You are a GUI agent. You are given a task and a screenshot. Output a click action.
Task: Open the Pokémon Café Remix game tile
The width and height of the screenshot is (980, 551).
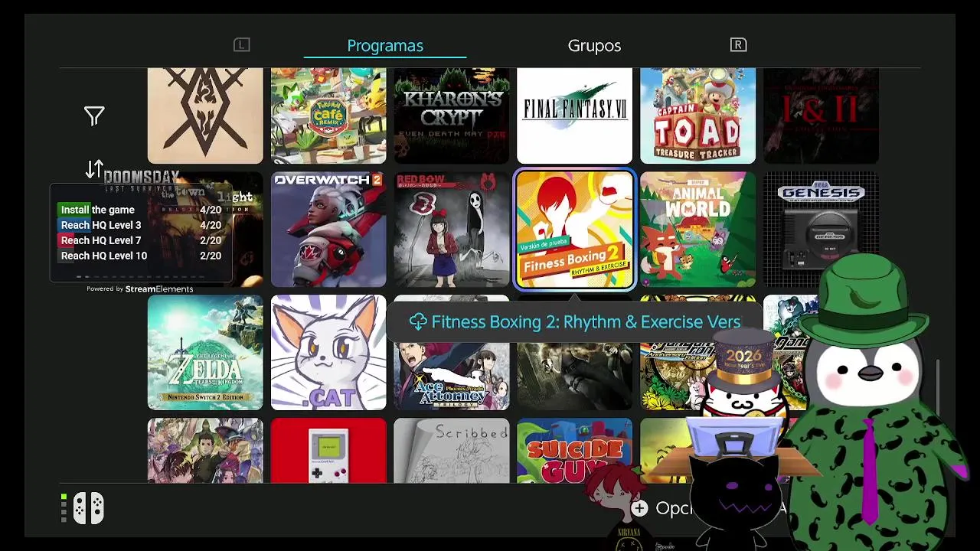tap(328, 116)
